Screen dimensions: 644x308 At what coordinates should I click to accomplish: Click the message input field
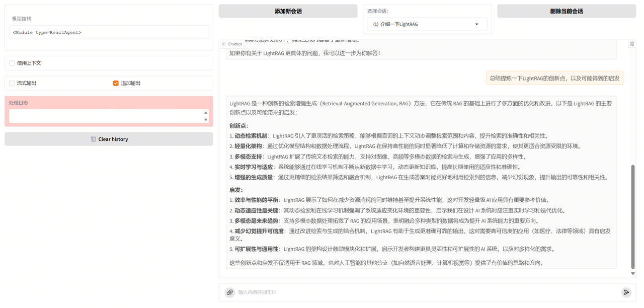(428, 292)
